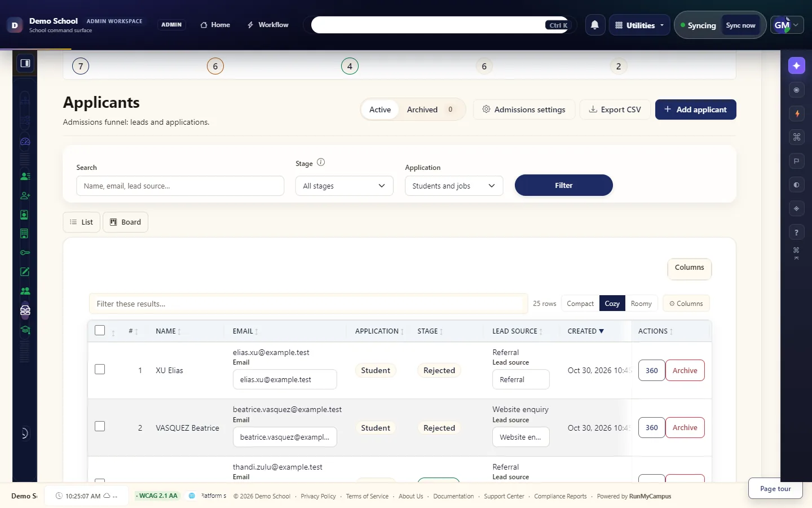The width and height of the screenshot is (812, 508).
Task: Click the notifications bell icon
Action: [595, 25]
